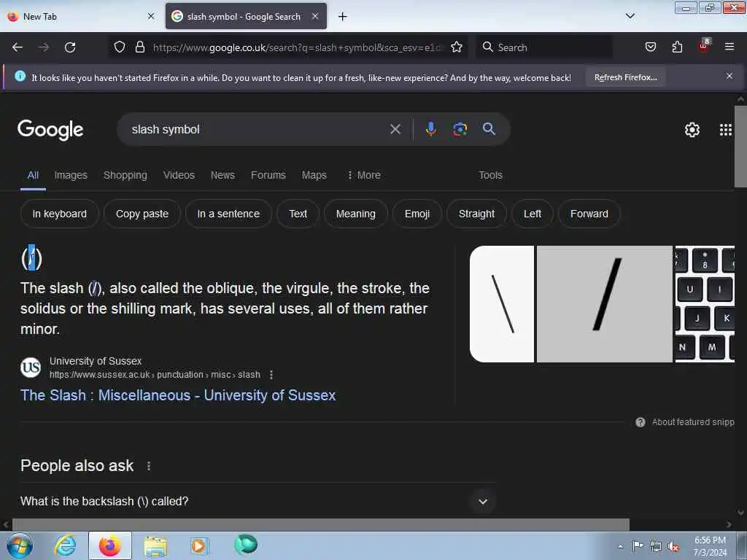747x560 pixels.
Task: Switch to Shopping results
Action: pos(125,175)
